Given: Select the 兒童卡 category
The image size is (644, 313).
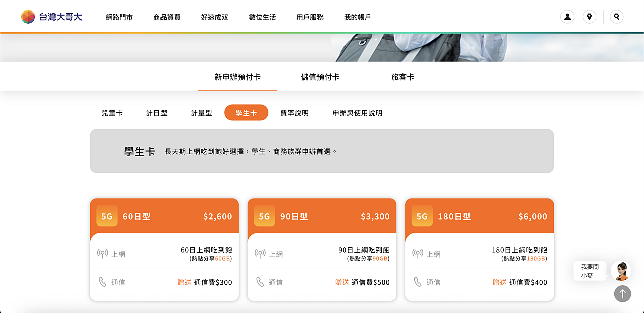Looking at the screenshot, I should click(x=112, y=113).
